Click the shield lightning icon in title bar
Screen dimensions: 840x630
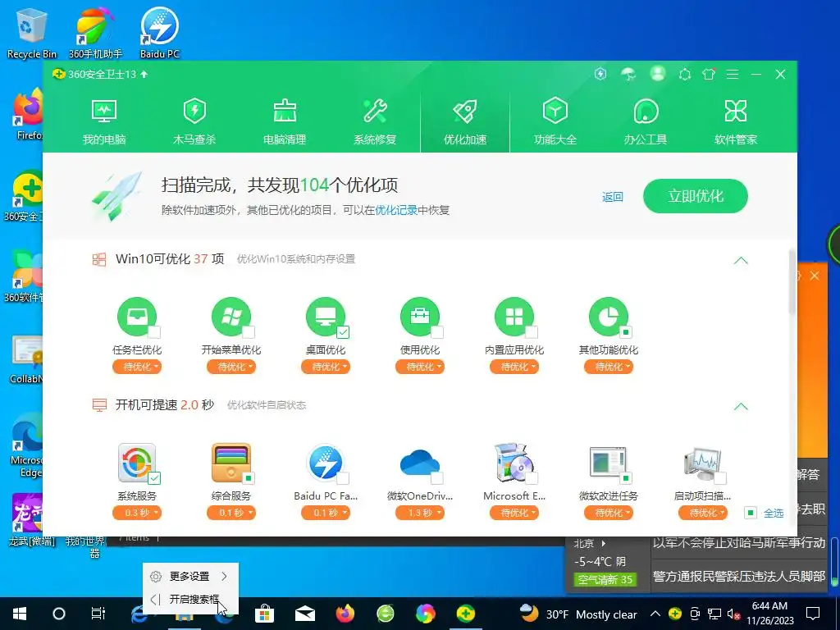click(600, 74)
